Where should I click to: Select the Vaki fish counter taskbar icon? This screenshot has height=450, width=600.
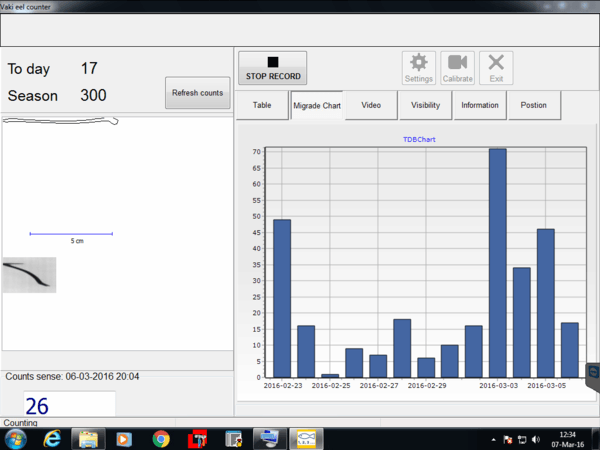point(307,439)
